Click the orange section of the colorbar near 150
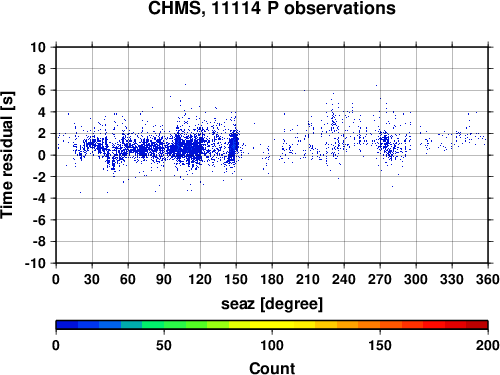 (x=380, y=325)
